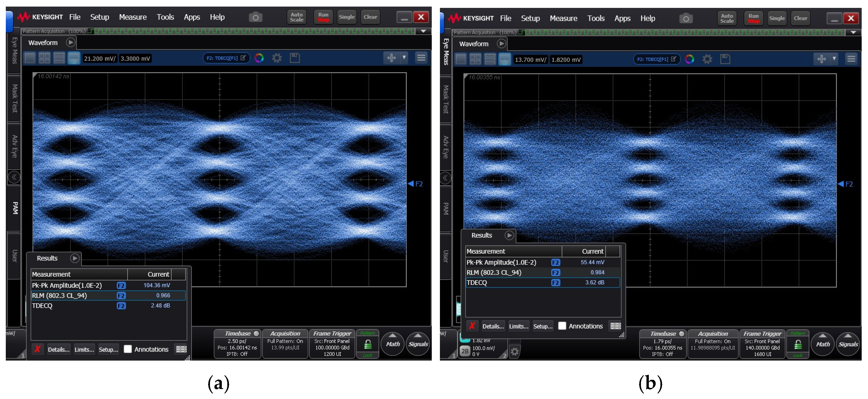Screen dimensions: 868x399
Task: Click results table layout icon in window (a)
Action: pyautogui.click(x=181, y=349)
